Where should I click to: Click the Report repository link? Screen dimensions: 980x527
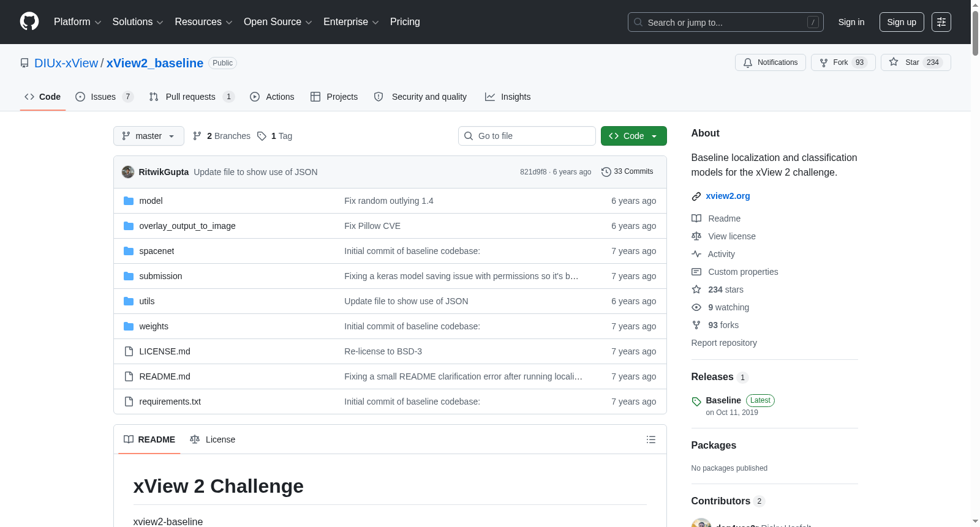click(724, 343)
